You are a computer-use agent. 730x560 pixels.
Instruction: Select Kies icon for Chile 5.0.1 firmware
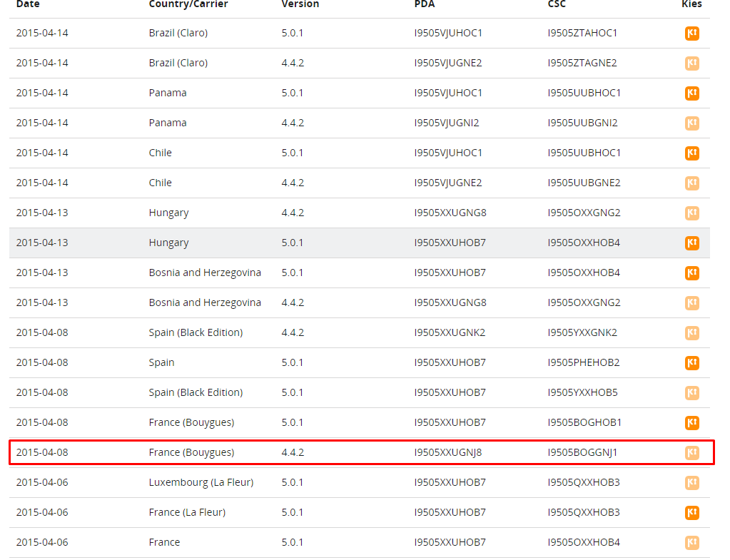tap(692, 153)
